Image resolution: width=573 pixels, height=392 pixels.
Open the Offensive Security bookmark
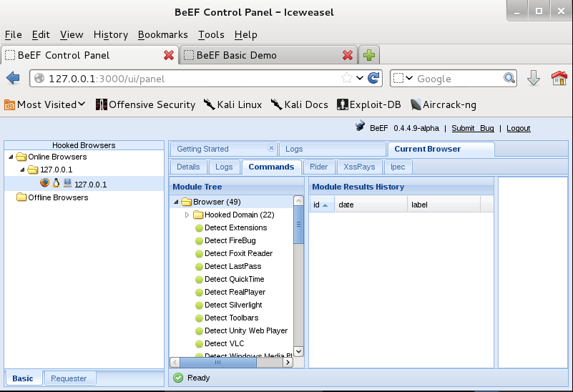[x=145, y=105]
